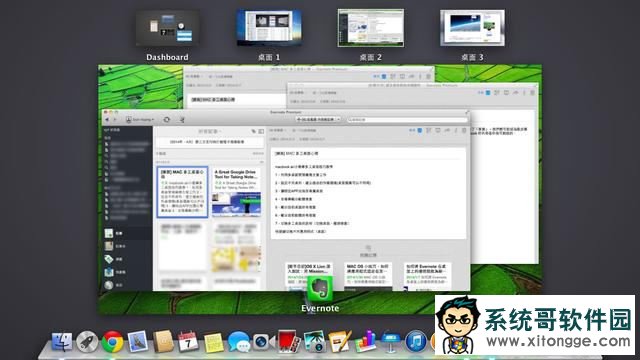Select the Tags icon in Evernote sidebar

click(x=109, y=259)
